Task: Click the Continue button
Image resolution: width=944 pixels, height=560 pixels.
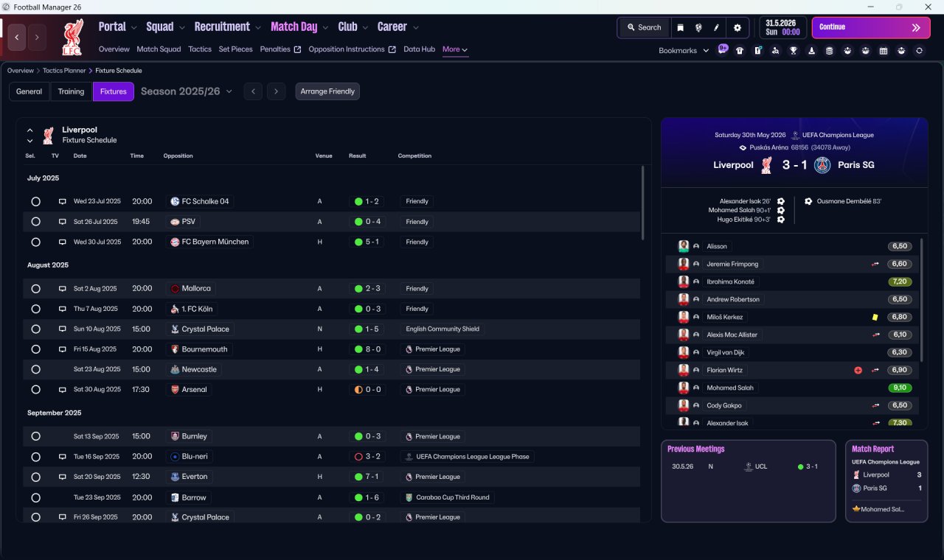Action: click(x=871, y=27)
